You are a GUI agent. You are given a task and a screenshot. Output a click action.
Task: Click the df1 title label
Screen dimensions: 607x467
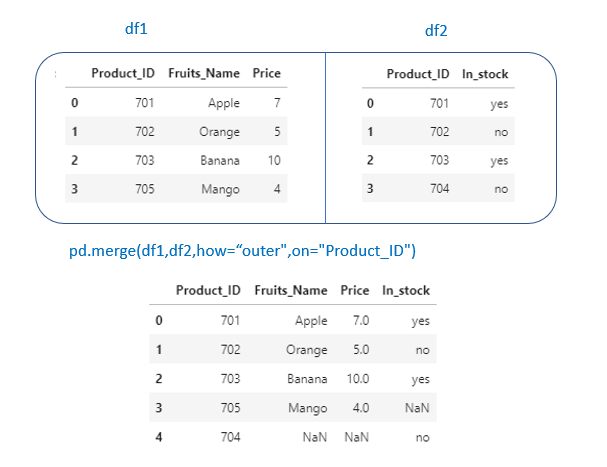coord(134,31)
